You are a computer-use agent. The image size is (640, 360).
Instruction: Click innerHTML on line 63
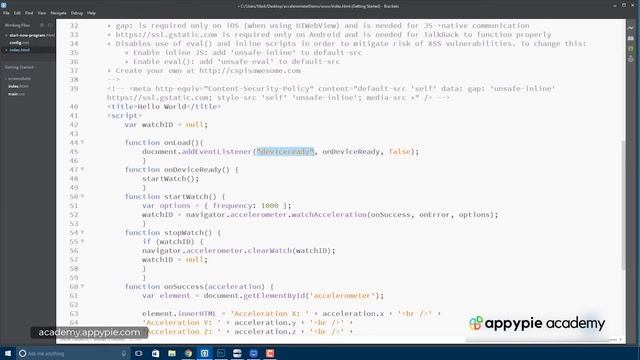point(197,313)
